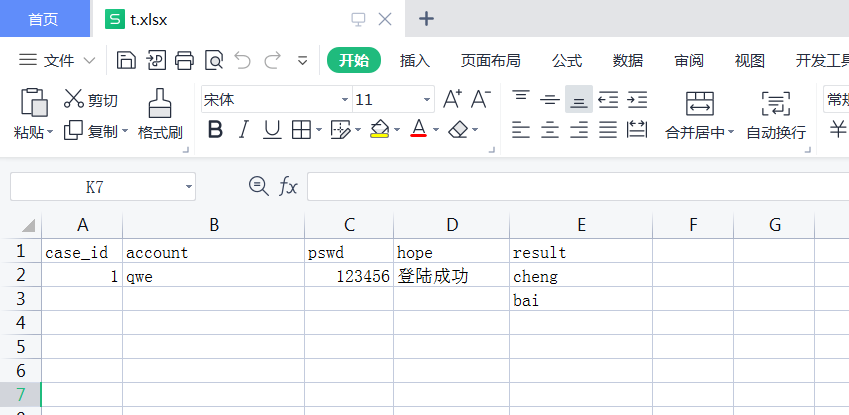Decrease font size with A- icon
Screen dimensions: 849x415
coord(481,99)
